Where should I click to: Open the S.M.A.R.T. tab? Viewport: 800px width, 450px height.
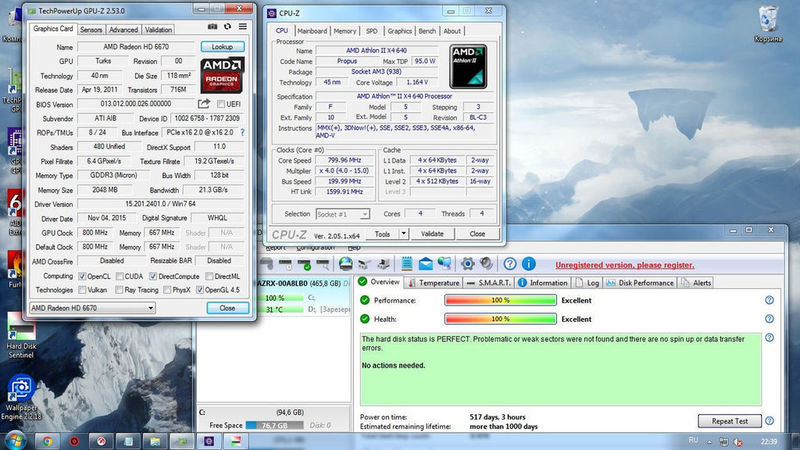pyautogui.click(x=489, y=283)
